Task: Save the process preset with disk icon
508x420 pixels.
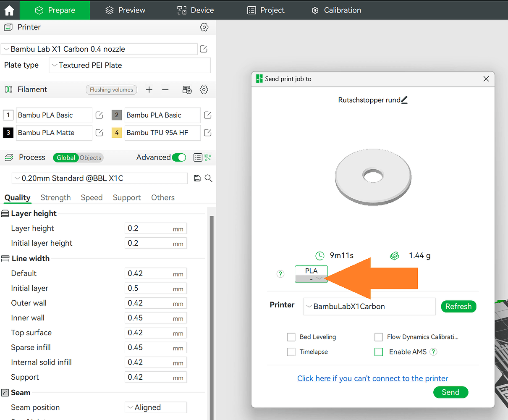Action: pyautogui.click(x=197, y=178)
